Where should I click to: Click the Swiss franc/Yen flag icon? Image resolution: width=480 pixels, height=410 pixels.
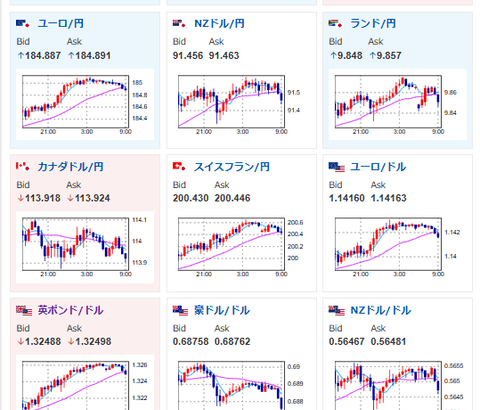179,166
